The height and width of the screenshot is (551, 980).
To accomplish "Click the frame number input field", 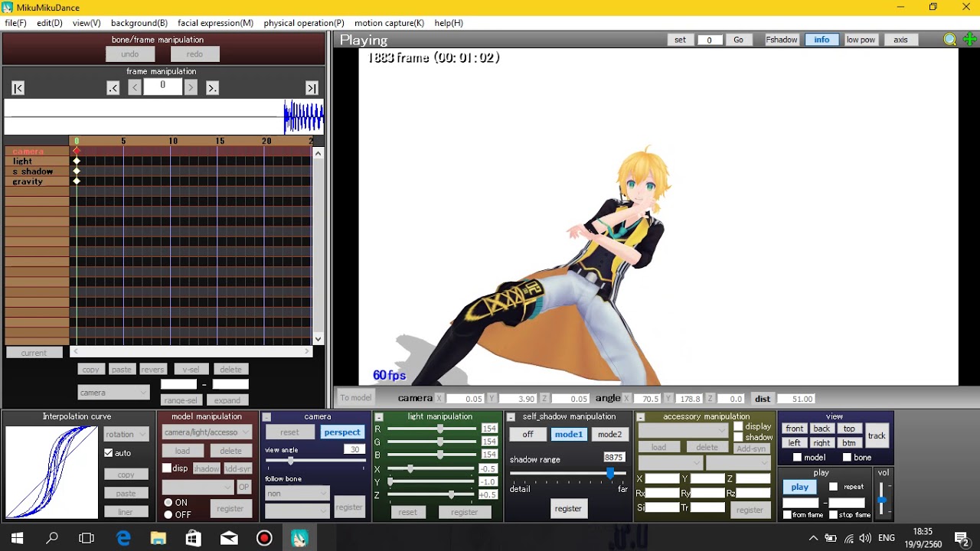I will [162, 86].
